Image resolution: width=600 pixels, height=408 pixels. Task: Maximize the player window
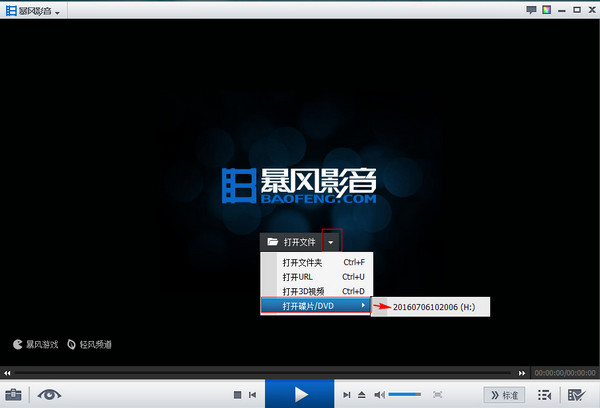(x=577, y=10)
